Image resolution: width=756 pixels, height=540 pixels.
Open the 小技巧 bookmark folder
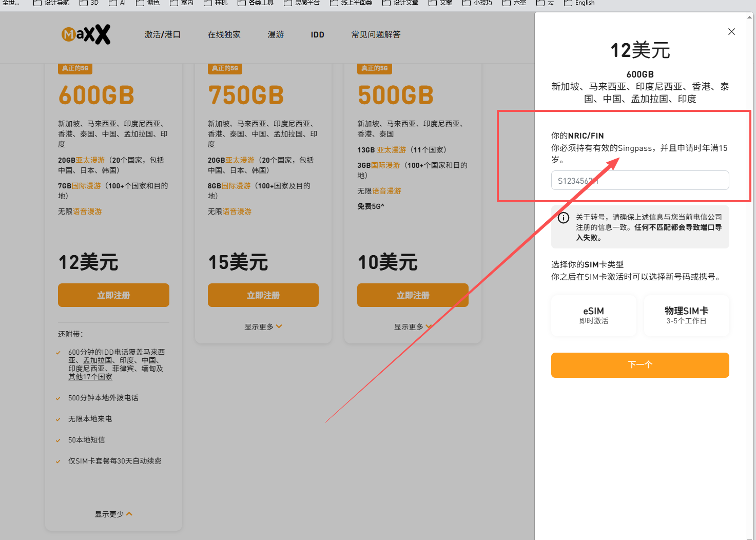point(477,3)
